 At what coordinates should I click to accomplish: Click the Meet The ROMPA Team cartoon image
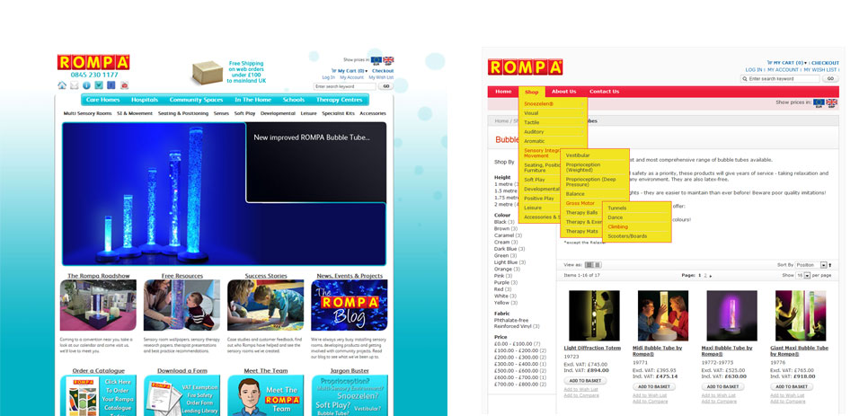[266, 395]
